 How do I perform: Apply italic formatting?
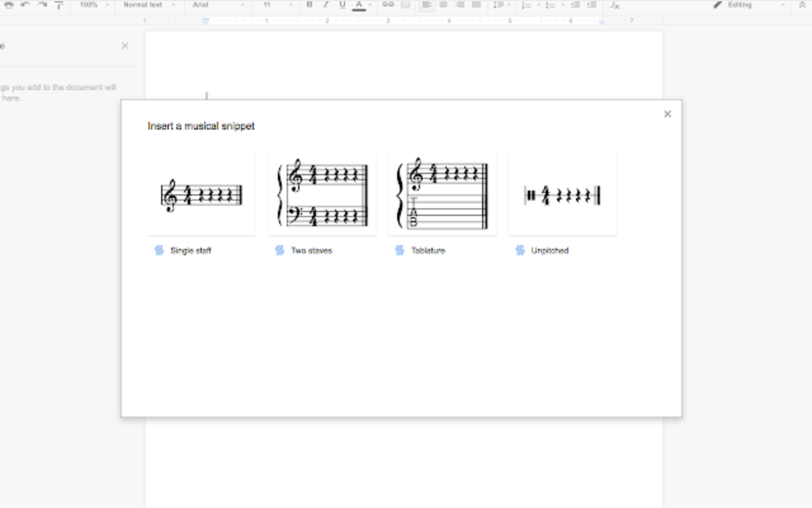coord(325,5)
